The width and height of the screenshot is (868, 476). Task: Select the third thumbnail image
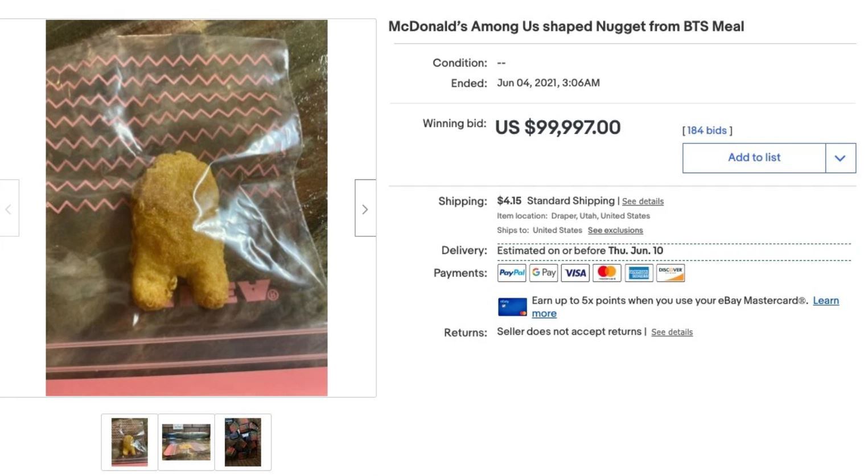click(243, 442)
